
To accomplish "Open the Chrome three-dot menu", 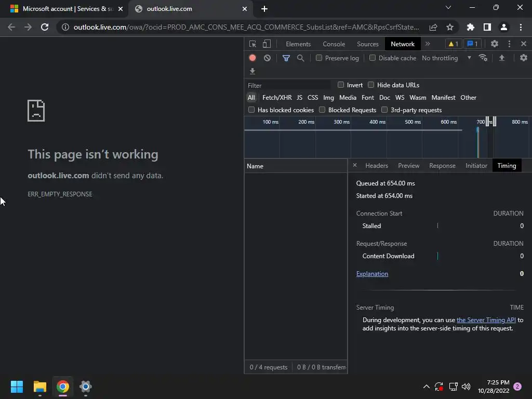I will click(x=521, y=27).
